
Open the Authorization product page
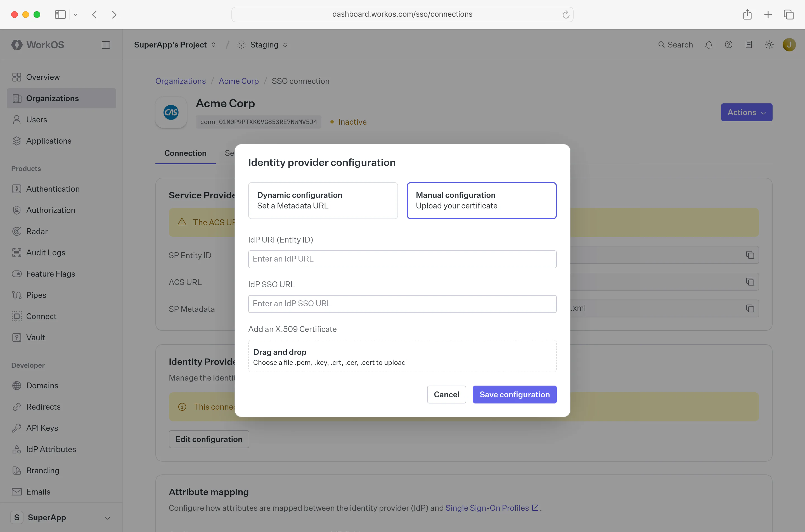tap(61, 210)
